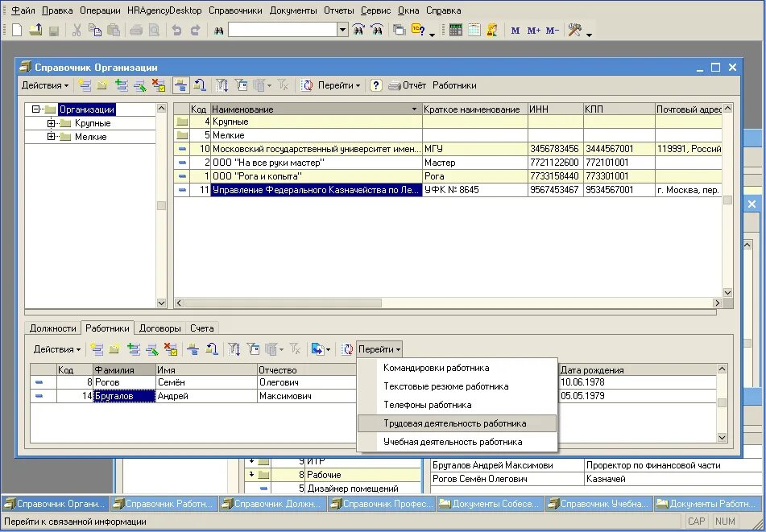Switch to the Договоры tab

(159, 328)
